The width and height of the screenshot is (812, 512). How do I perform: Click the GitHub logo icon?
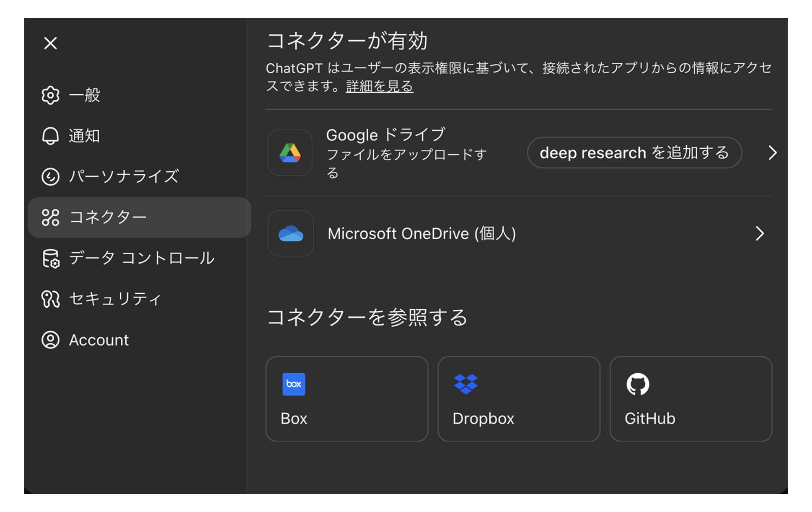tap(638, 383)
